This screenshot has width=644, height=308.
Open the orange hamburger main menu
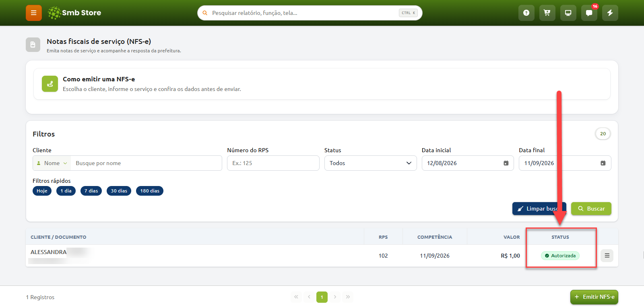(34, 13)
